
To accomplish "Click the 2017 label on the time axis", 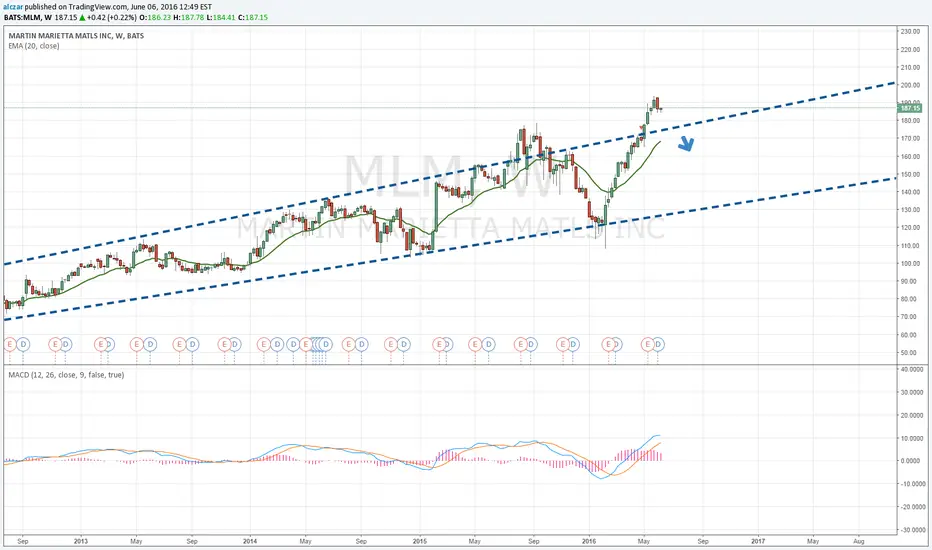I will click(x=758, y=541).
